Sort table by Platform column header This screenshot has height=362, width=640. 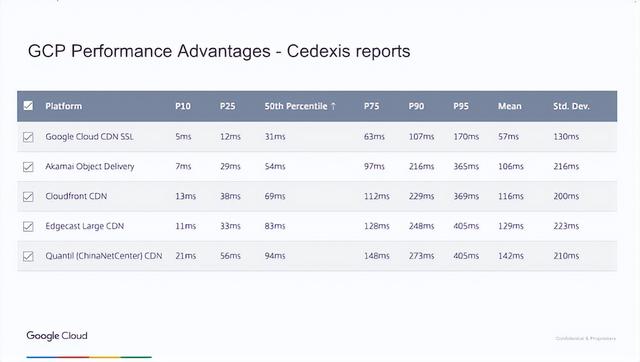(x=64, y=106)
